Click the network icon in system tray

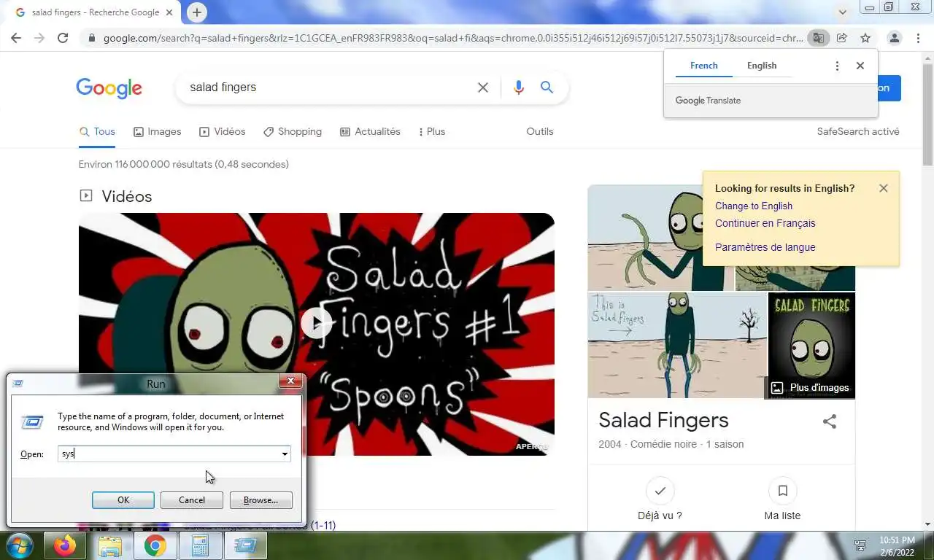click(x=860, y=545)
